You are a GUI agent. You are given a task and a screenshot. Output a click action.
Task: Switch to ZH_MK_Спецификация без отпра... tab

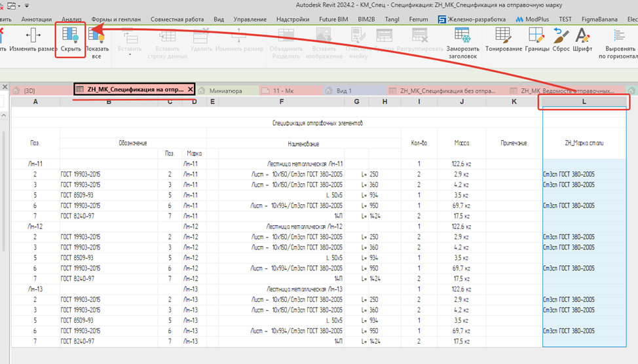[x=447, y=91]
